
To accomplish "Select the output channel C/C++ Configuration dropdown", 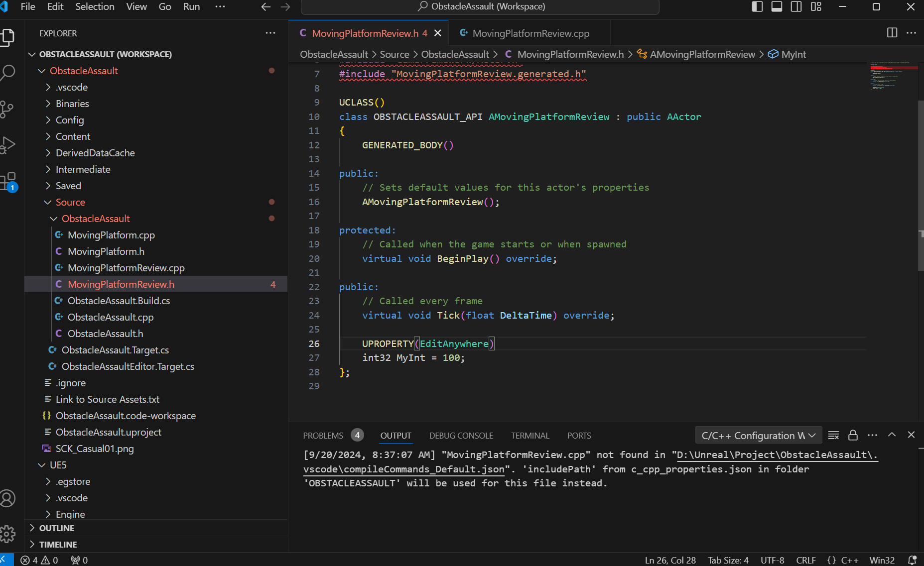I will pos(758,436).
